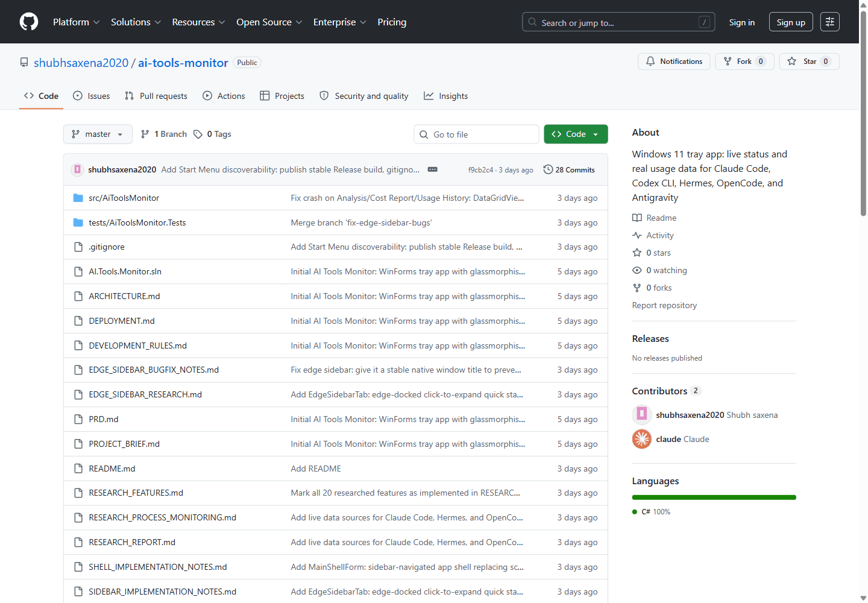Expand the Enterprise menu
Screen dimensions: 868x603
tap(340, 22)
